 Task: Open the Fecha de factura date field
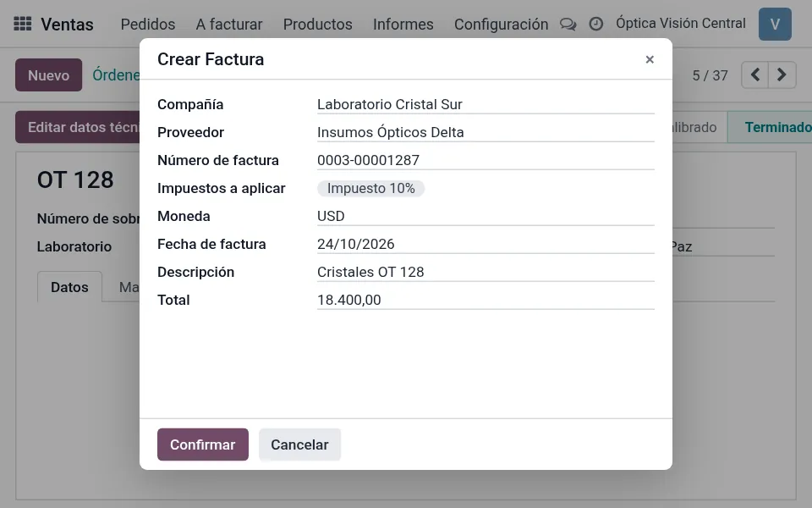486,244
